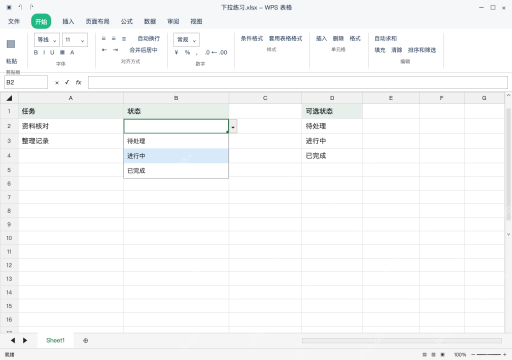Switch to the 数据 ribbon tab
This screenshot has width=512, height=360.
(150, 21)
